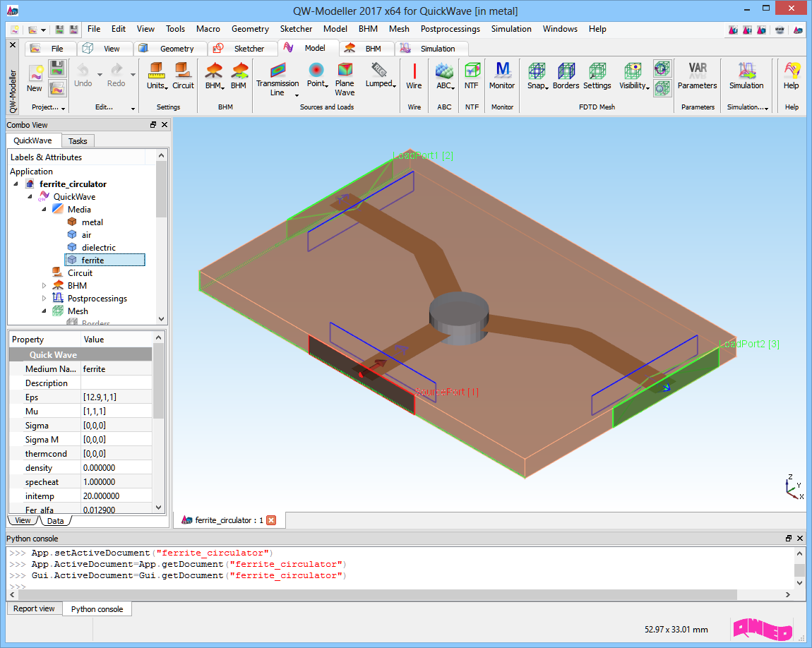Switch to the Sketcher ribbon tab

pos(242,49)
